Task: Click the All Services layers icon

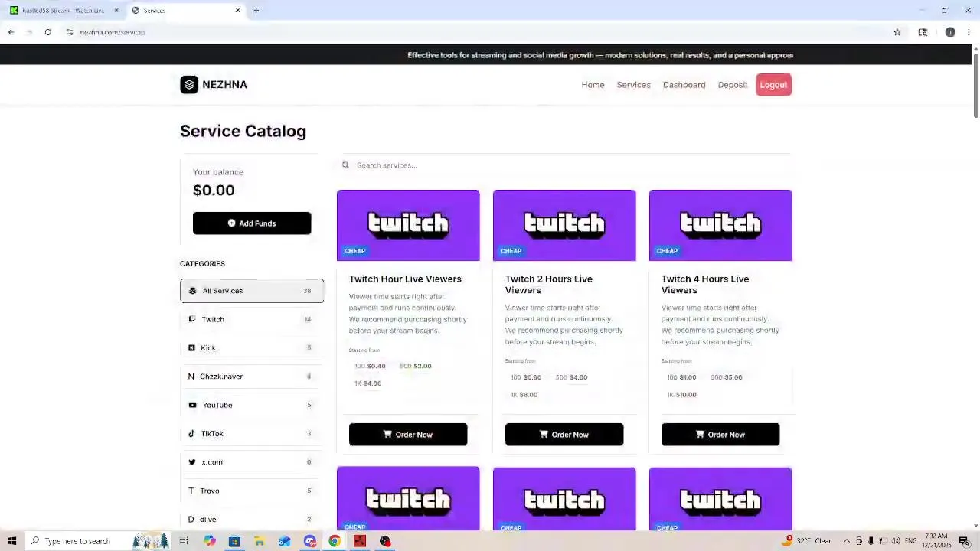Action: [192, 291]
